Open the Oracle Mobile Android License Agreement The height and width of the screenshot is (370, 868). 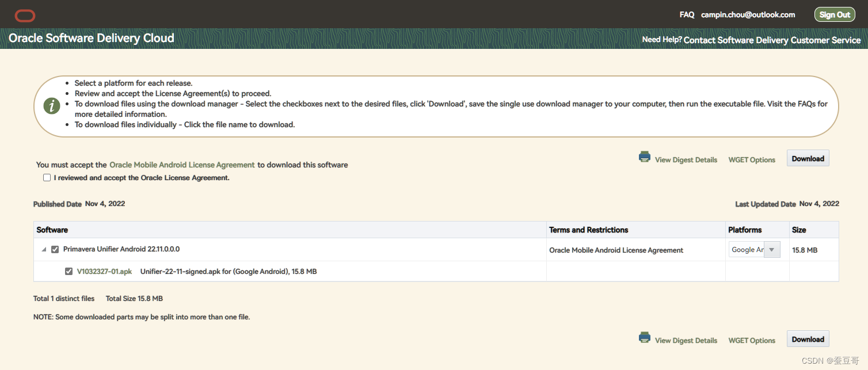pos(182,165)
